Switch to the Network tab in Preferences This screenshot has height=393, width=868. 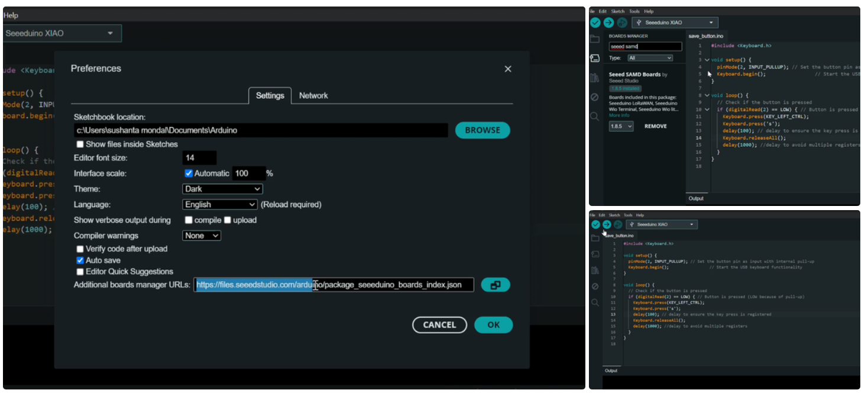(x=313, y=95)
